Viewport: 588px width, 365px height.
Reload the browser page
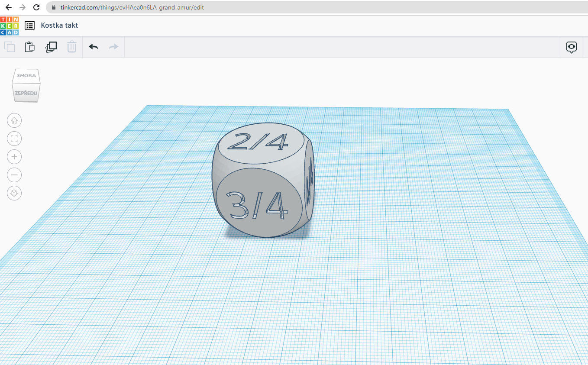pyautogui.click(x=36, y=7)
